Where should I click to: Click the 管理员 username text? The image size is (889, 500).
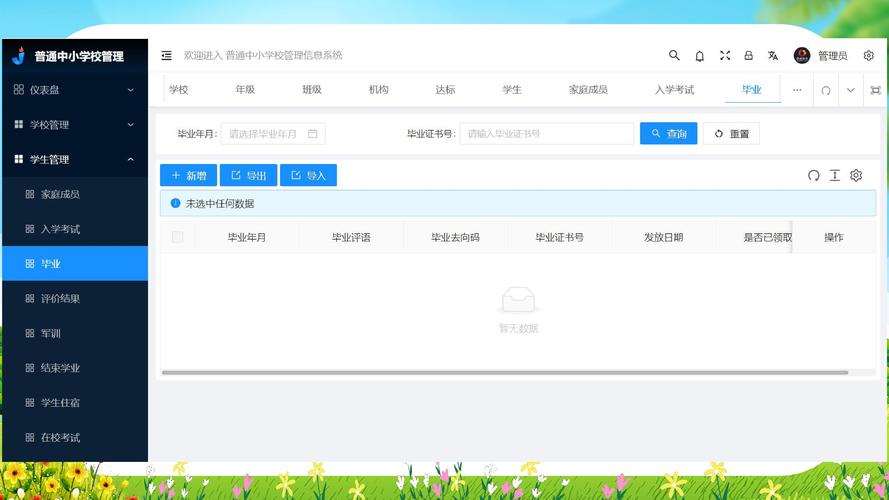point(832,56)
